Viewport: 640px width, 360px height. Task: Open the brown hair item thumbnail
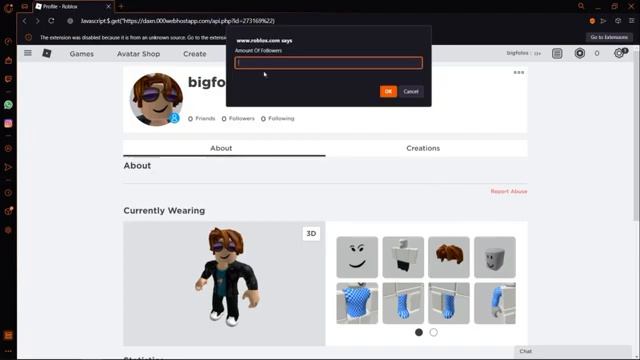click(x=449, y=257)
